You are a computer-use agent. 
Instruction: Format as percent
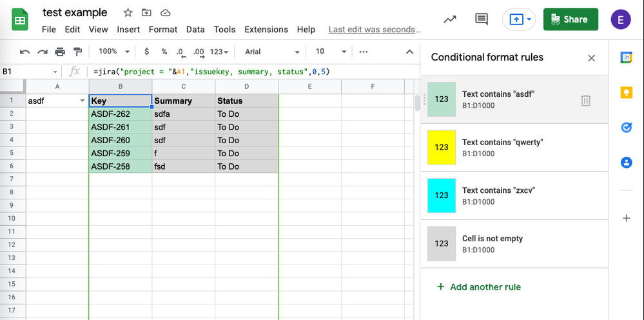click(x=164, y=52)
